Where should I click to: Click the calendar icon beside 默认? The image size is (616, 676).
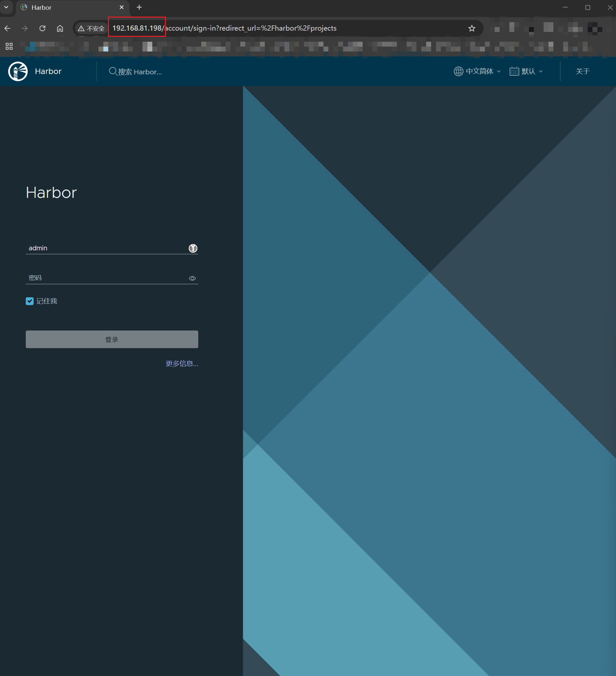coord(514,71)
